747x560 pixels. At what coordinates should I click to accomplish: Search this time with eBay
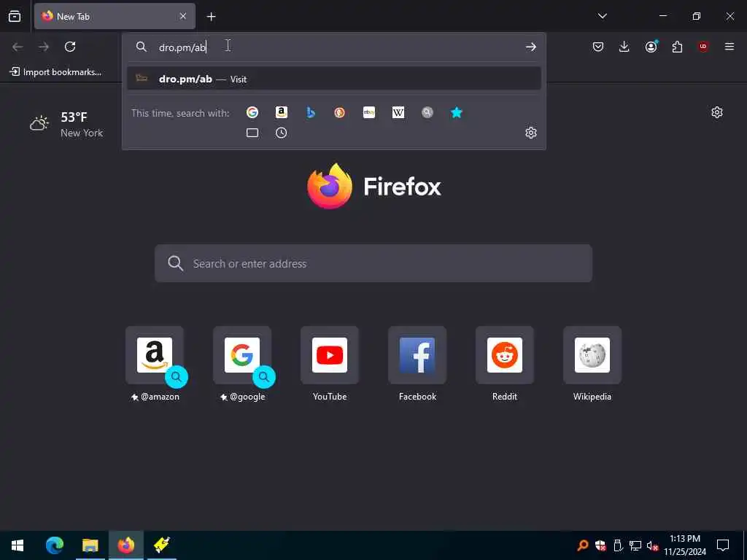[x=368, y=112]
